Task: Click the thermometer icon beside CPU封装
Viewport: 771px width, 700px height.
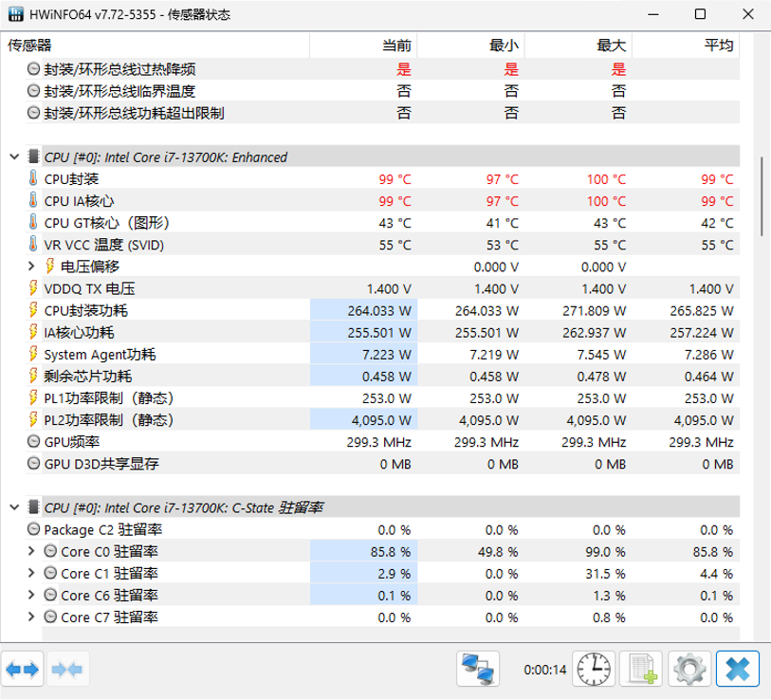Action: 34,179
